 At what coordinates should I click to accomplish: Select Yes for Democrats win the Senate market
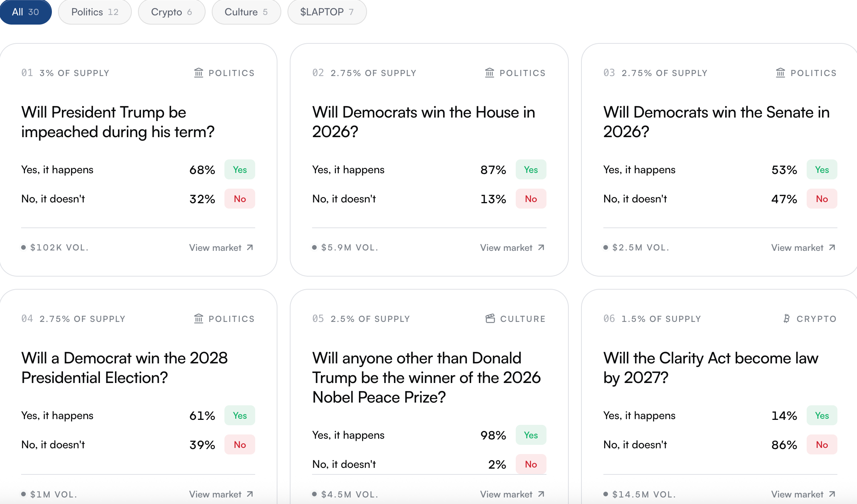pos(822,169)
